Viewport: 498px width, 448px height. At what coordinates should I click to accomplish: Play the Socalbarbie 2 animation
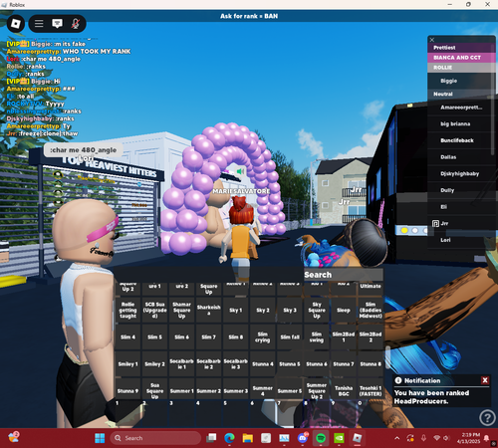pyautogui.click(x=209, y=364)
